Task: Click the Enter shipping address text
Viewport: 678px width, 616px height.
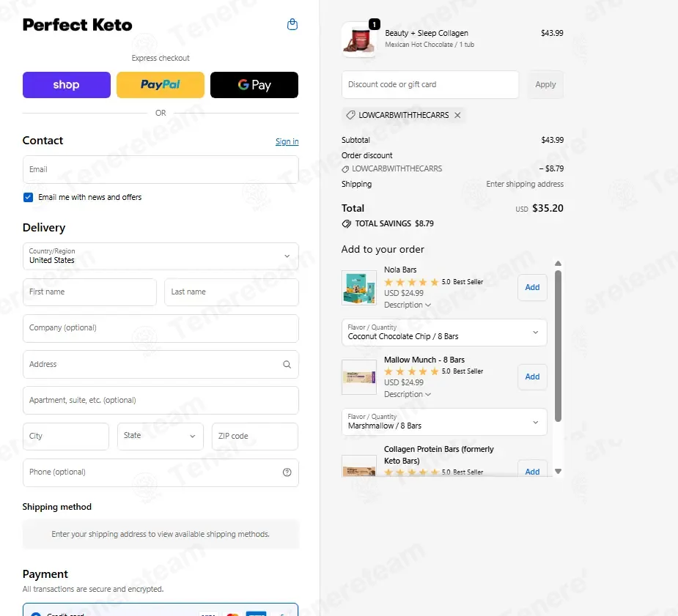Action: click(x=525, y=184)
